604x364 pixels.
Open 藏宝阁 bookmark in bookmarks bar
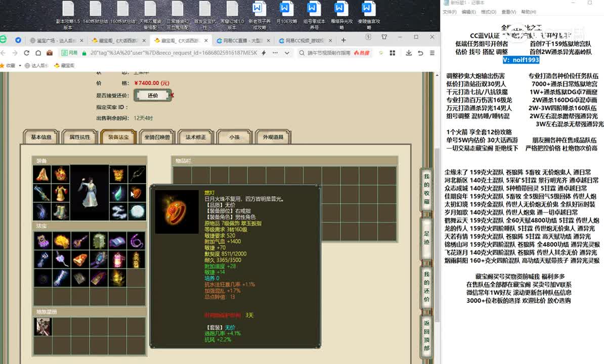tap(64, 65)
